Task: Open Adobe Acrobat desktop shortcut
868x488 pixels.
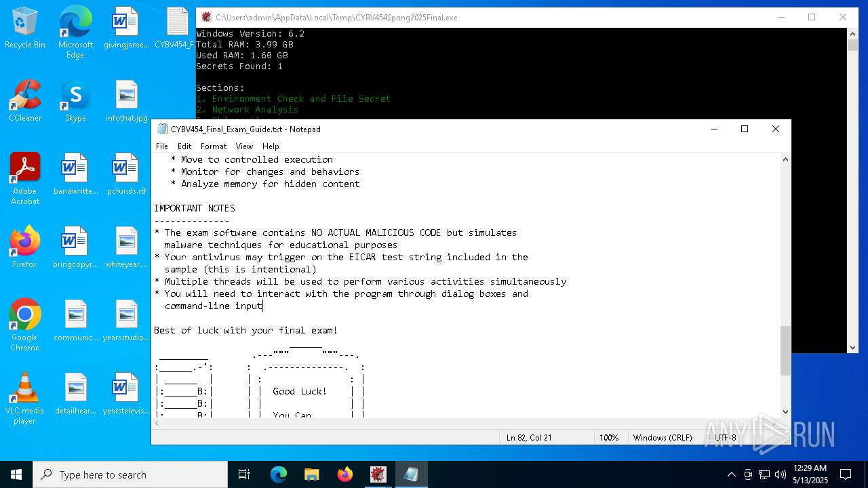Action: [25, 179]
